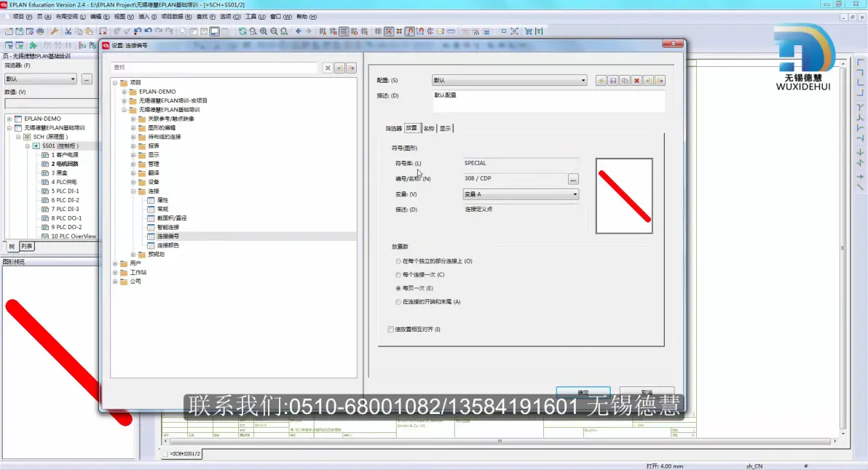868x470 pixels.
Task: Select page 3 黑盒 in page navigator
Action: coord(59,173)
